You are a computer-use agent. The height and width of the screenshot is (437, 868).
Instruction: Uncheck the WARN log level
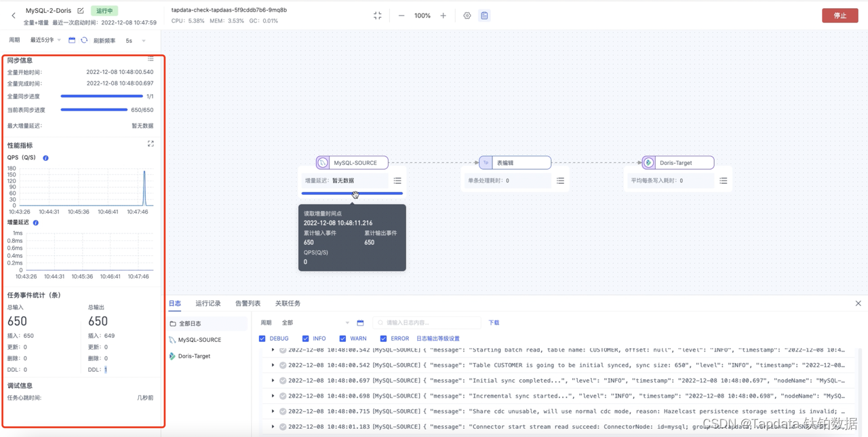342,339
